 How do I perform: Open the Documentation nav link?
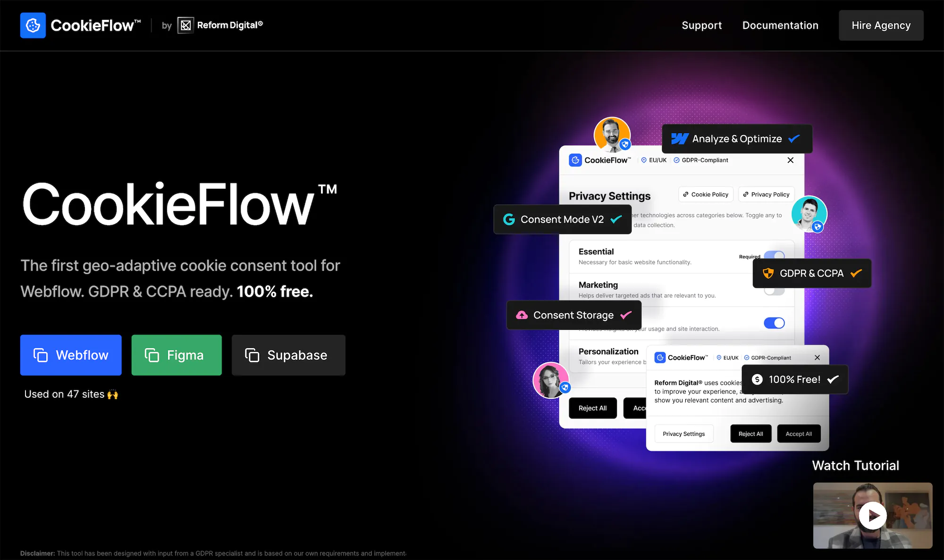[x=780, y=25]
